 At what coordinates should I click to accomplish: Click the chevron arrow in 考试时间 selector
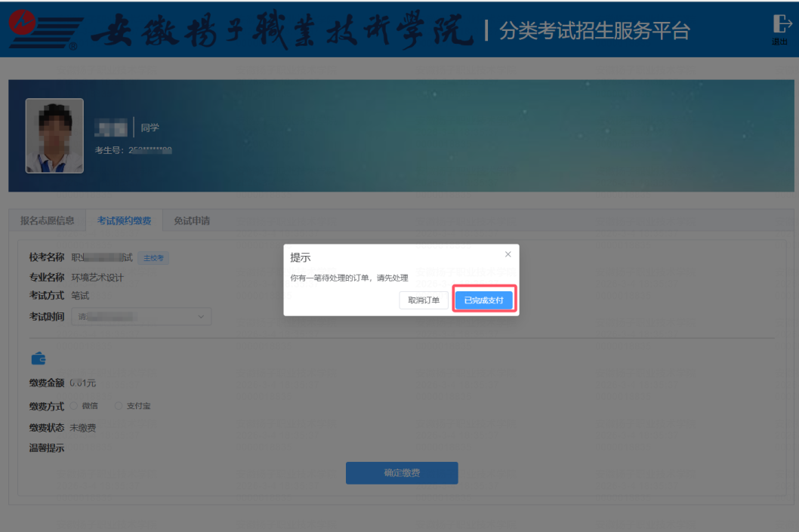click(x=201, y=317)
